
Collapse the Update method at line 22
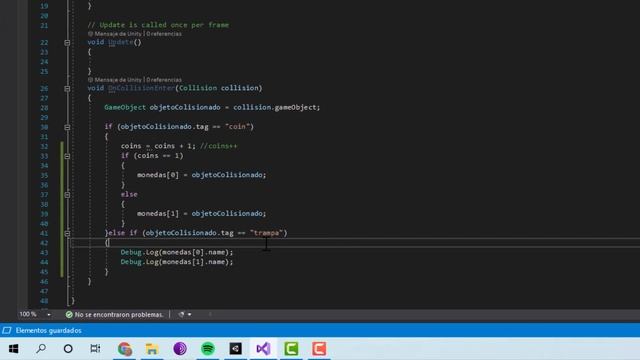[x=67, y=42]
